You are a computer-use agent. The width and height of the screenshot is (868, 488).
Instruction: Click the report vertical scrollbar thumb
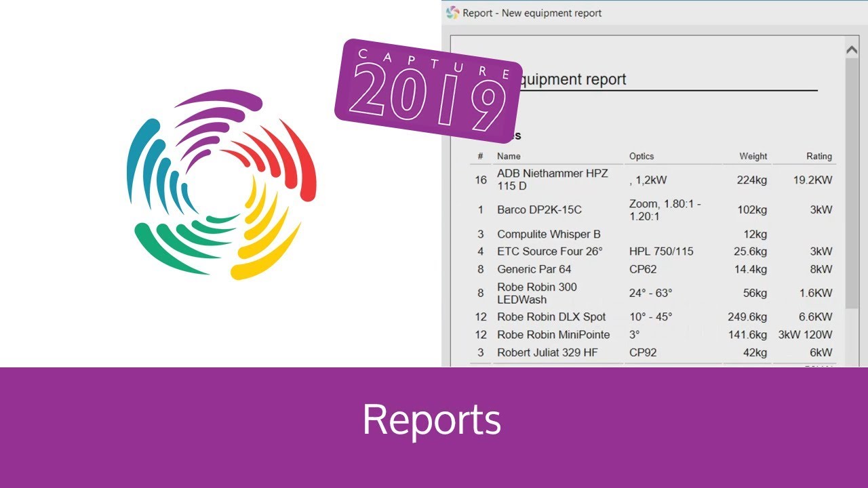click(x=852, y=183)
